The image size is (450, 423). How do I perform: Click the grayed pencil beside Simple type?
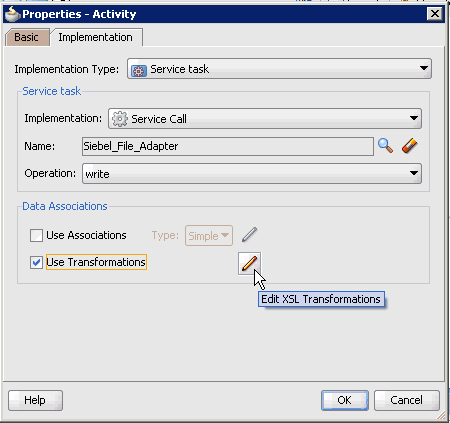(249, 235)
